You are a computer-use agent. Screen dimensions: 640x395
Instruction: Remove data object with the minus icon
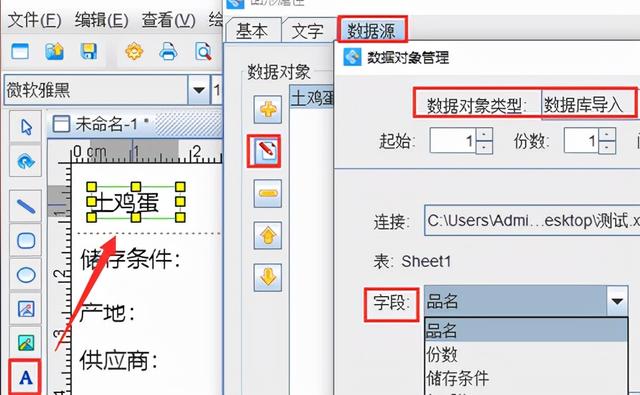[x=267, y=193]
